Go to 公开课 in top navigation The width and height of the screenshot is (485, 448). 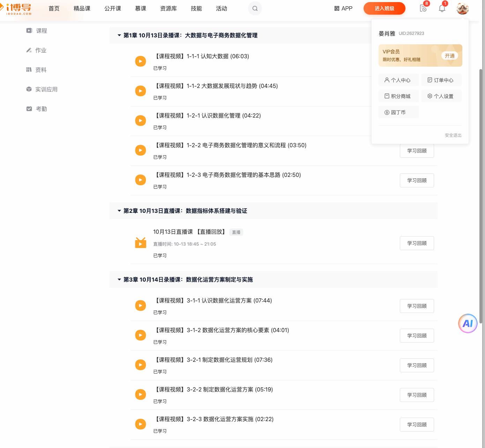click(113, 8)
